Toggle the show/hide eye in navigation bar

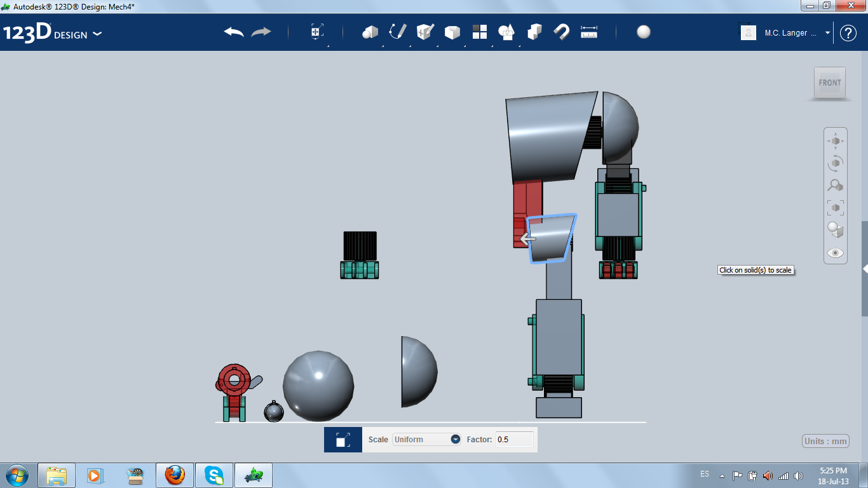836,253
